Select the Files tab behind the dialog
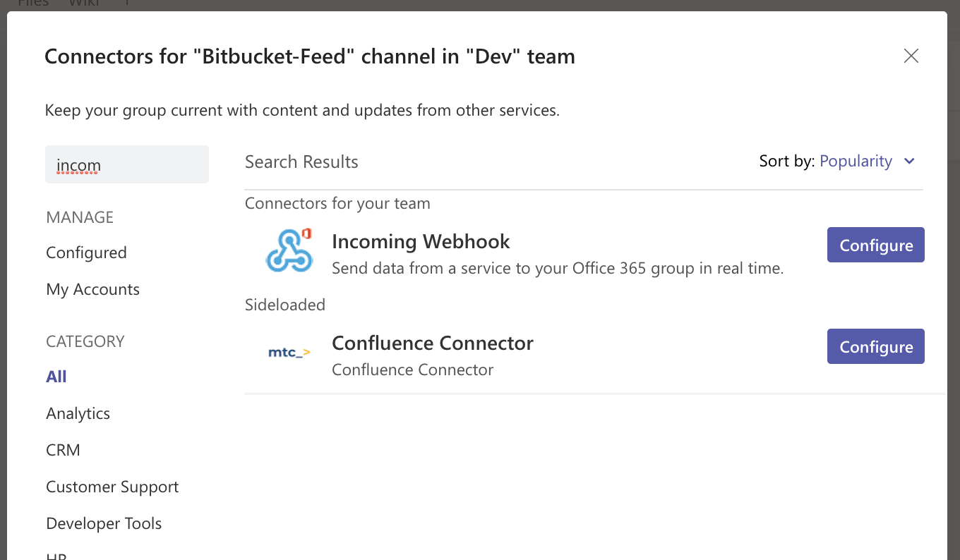 point(32,4)
